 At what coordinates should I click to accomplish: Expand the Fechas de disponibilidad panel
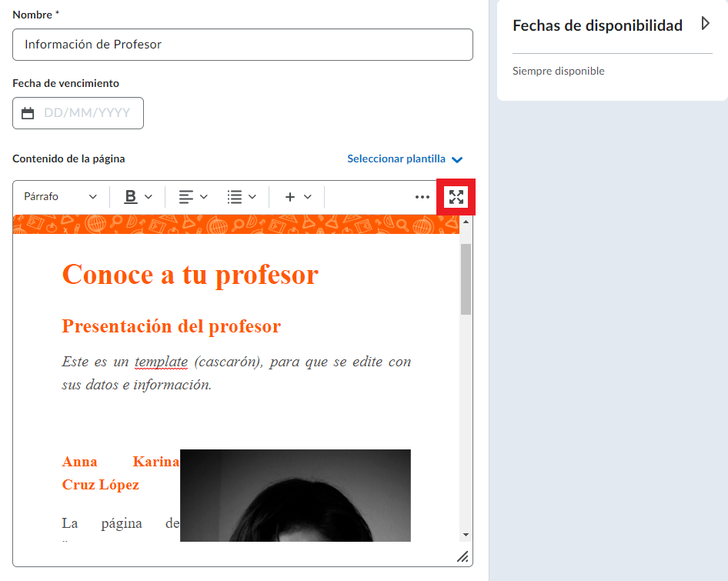point(705,24)
